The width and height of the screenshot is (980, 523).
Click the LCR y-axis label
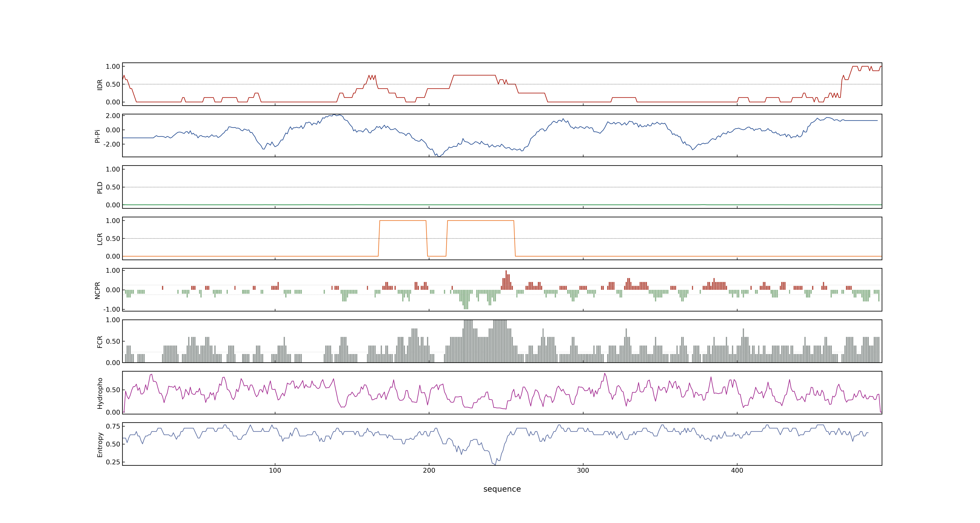pyautogui.click(x=100, y=239)
